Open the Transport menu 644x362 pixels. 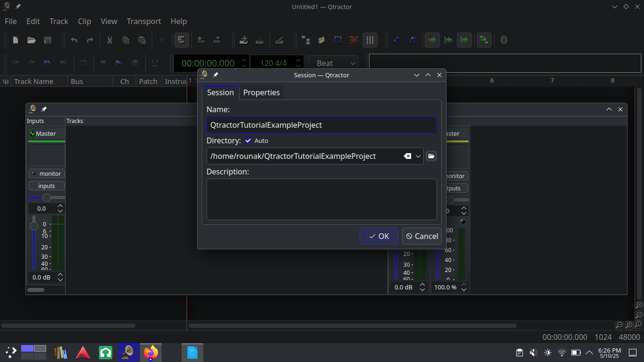(144, 21)
